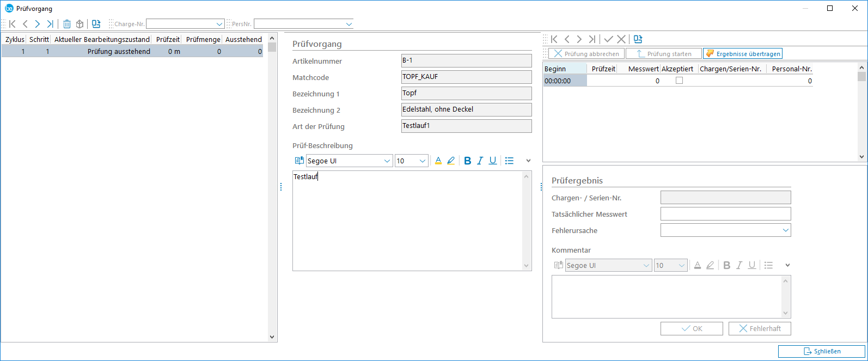Image resolution: width=868 pixels, height=361 pixels.
Task: Open Segoe UI font dropdown in Prüf-Beschreibung
Action: [387, 161]
